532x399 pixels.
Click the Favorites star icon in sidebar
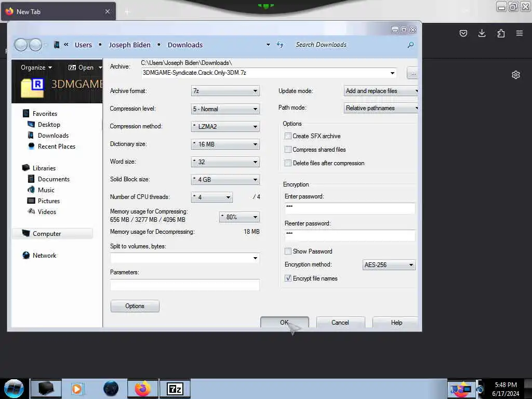pos(26,113)
